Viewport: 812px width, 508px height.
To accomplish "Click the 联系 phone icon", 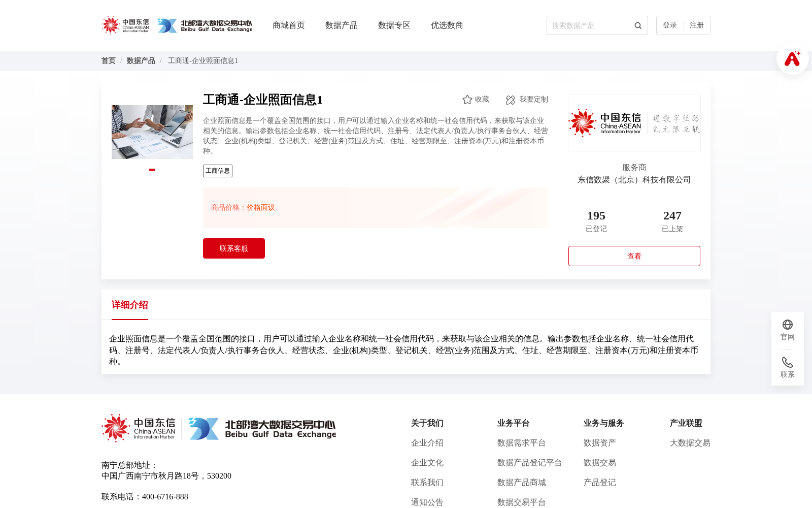I will coord(788,362).
